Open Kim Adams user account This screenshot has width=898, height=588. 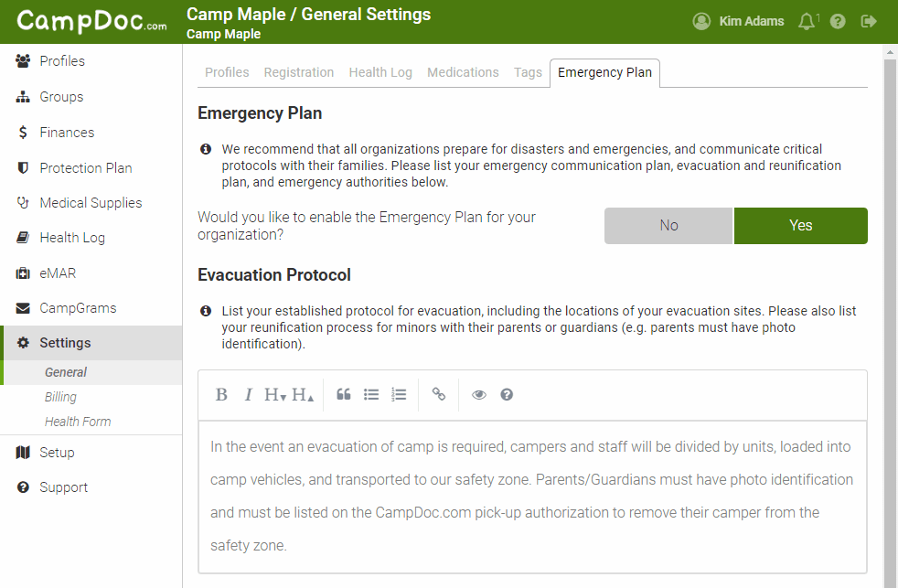point(738,22)
